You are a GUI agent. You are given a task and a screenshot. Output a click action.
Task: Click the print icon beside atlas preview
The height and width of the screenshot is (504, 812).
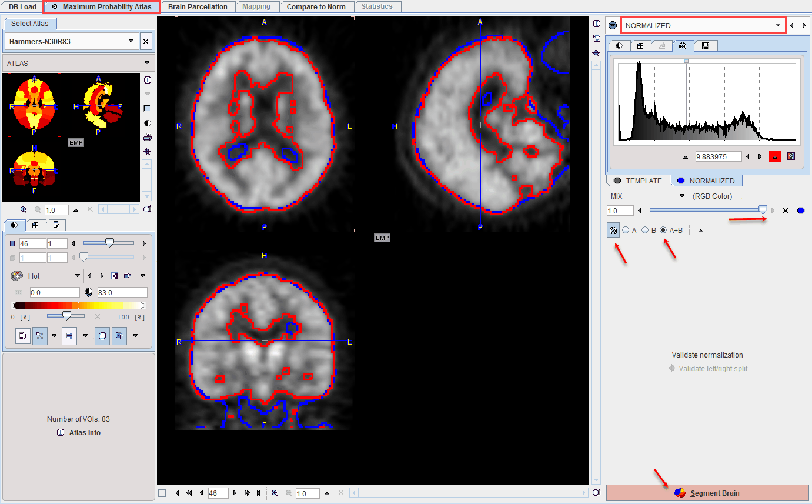147,137
